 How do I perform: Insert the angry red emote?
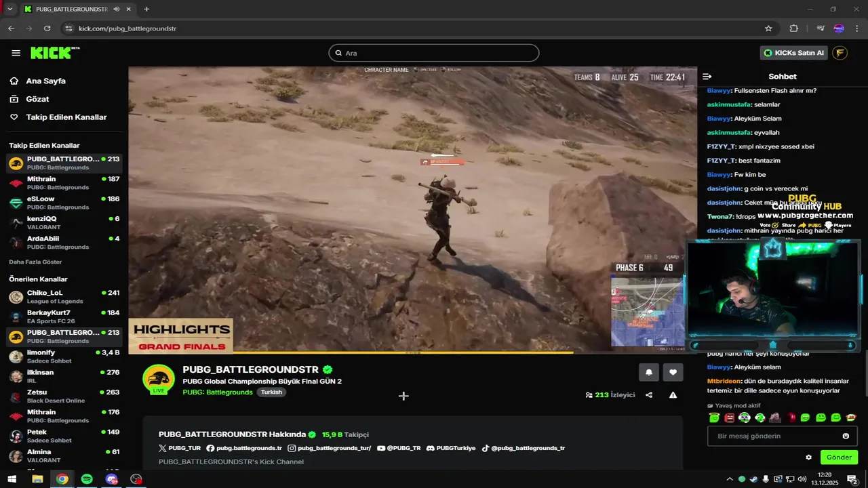pos(729,418)
